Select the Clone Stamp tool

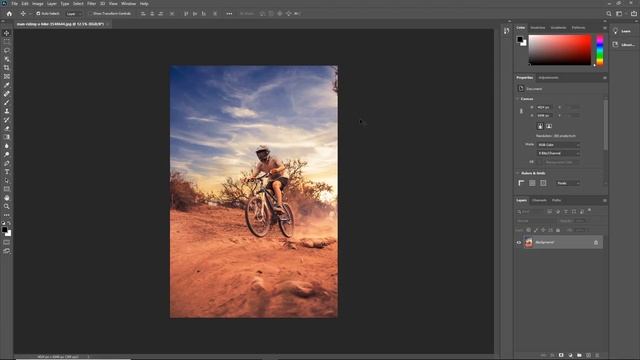pyautogui.click(x=7, y=111)
